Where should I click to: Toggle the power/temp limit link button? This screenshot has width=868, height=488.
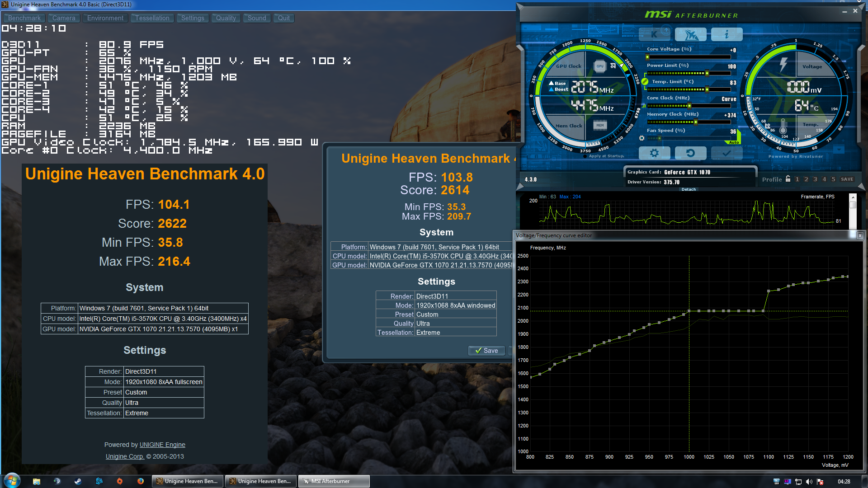(x=645, y=81)
